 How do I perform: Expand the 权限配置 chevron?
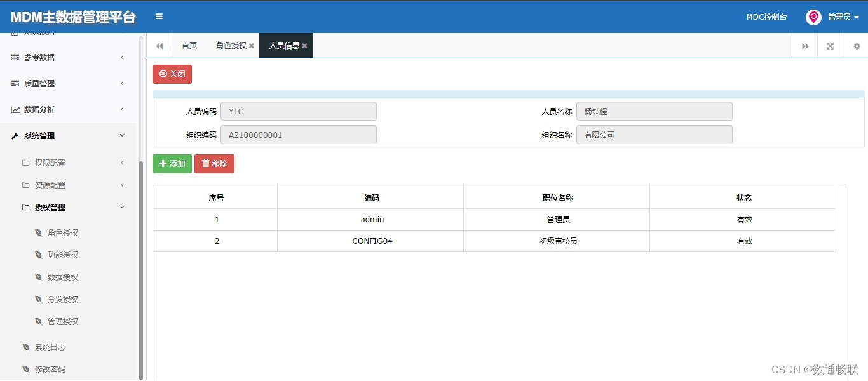pos(122,163)
